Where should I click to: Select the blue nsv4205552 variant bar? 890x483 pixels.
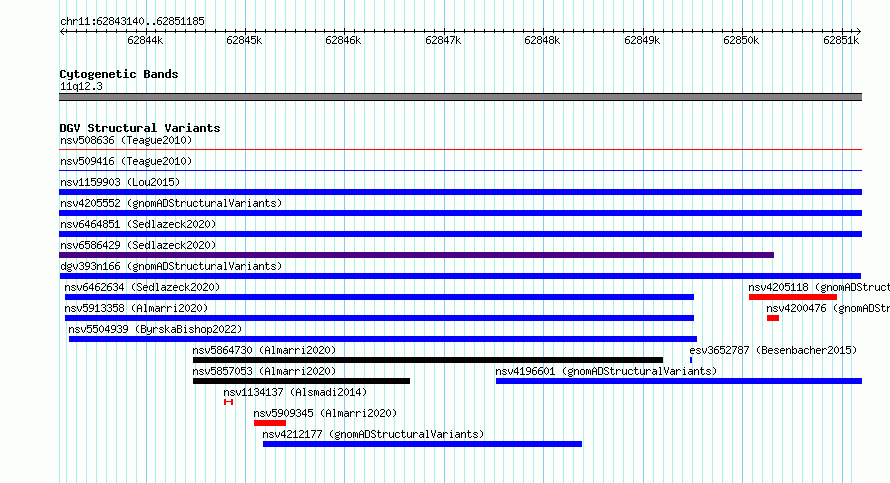coord(460,213)
